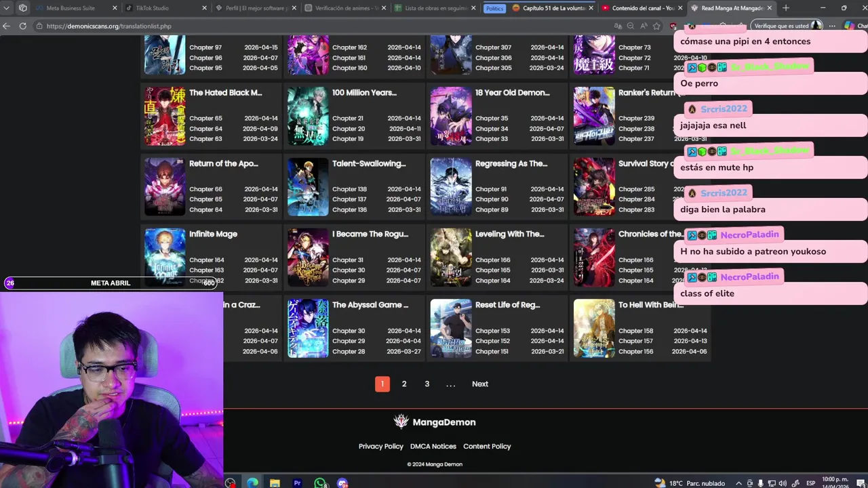Open the DMCA Notices link
The width and height of the screenshot is (868, 488).
coord(433,446)
